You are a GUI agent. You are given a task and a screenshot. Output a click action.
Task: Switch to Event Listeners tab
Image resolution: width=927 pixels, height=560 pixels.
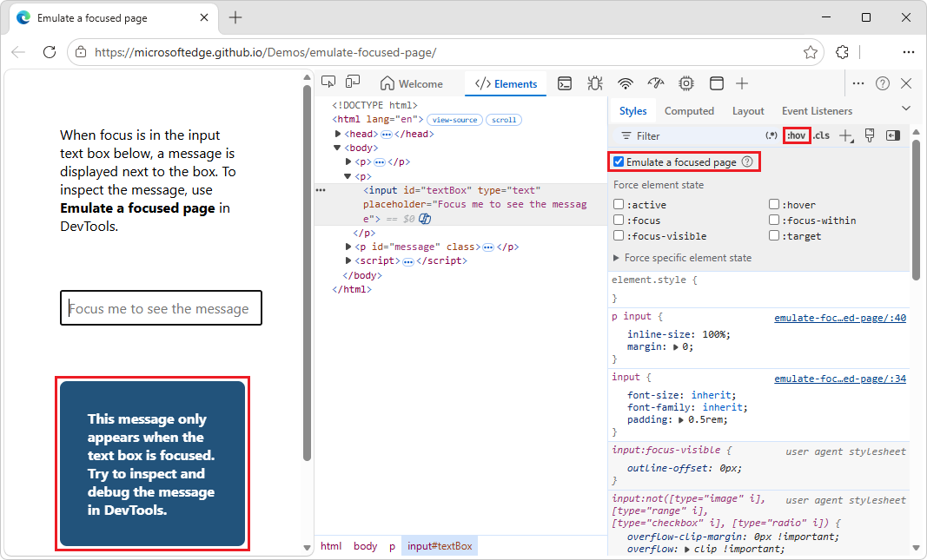click(x=817, y=111)
